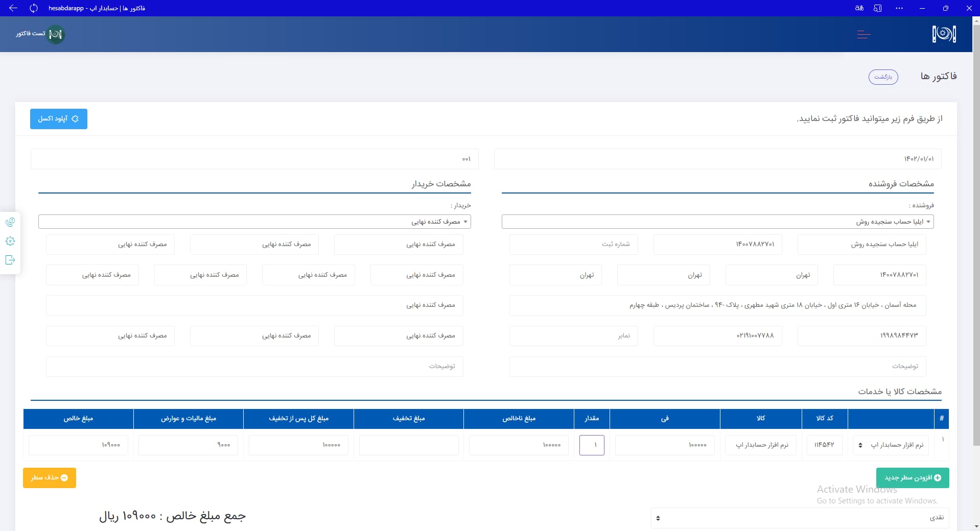Click the back arrow in the title bar
Viewport: 980px width, 531px height.
click(x=12, y=8)
